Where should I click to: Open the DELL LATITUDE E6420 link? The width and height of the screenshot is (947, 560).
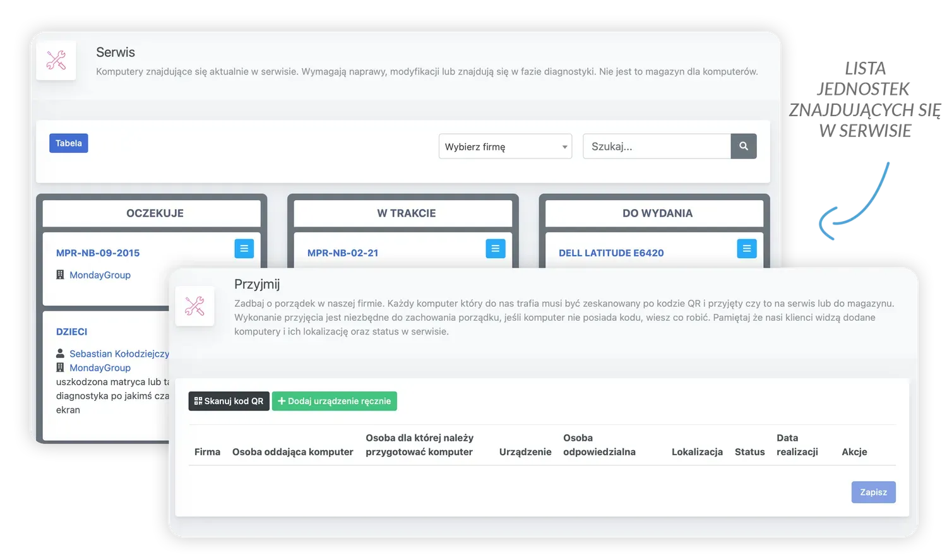coord(611,253)
